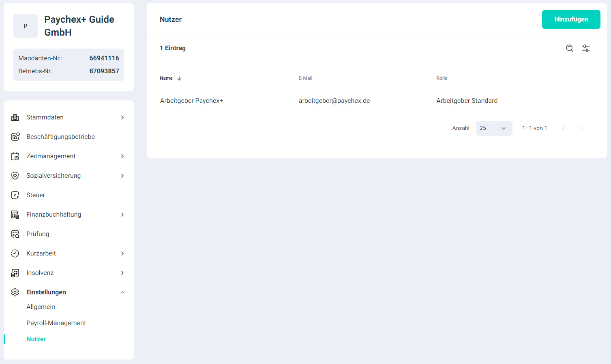Click the company avatar with letter P

point(26,26)
